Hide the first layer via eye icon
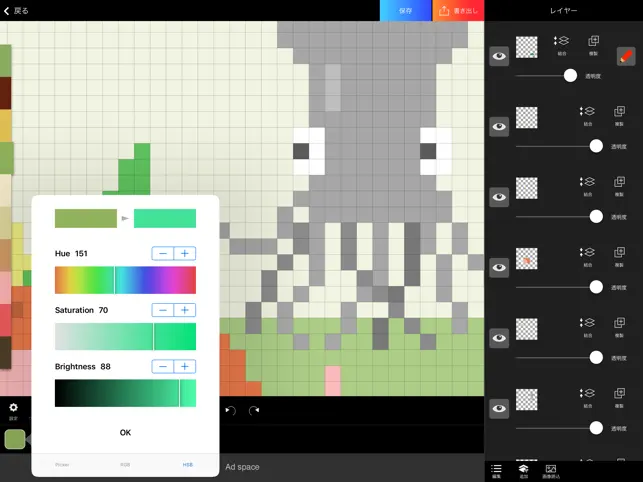The image size is (643, 482). click(499, 56)
